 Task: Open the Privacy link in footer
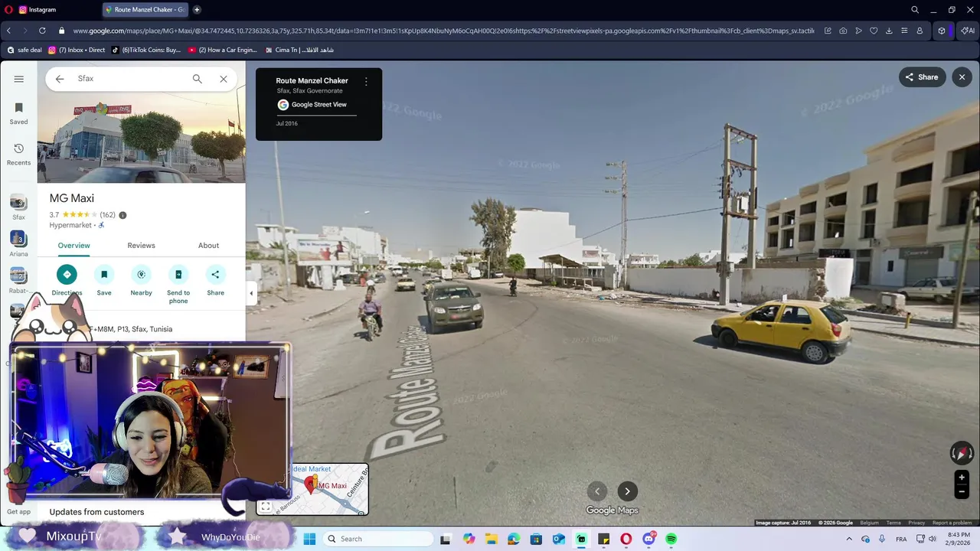916,523
